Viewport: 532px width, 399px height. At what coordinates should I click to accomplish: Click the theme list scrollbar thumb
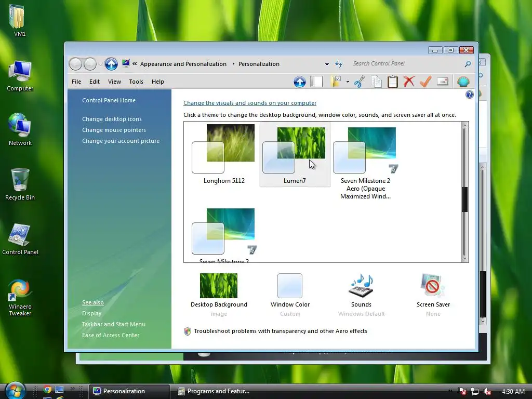464,199
